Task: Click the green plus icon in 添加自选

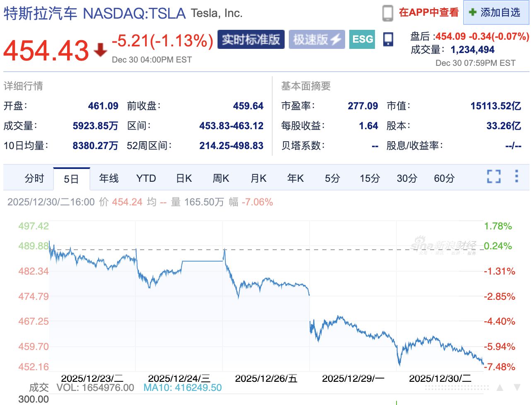Action: tap(472, 12)
